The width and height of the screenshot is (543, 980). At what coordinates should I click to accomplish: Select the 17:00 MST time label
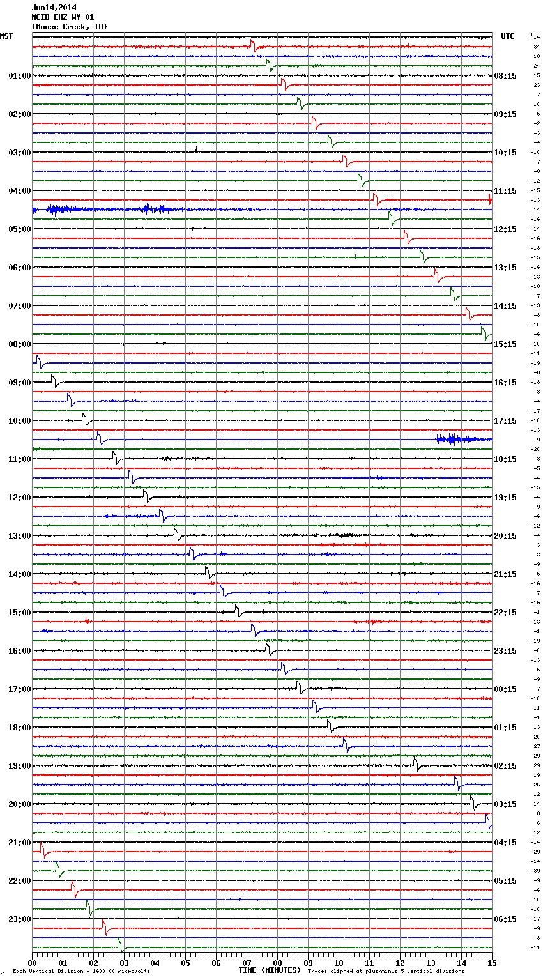(20, 689)
